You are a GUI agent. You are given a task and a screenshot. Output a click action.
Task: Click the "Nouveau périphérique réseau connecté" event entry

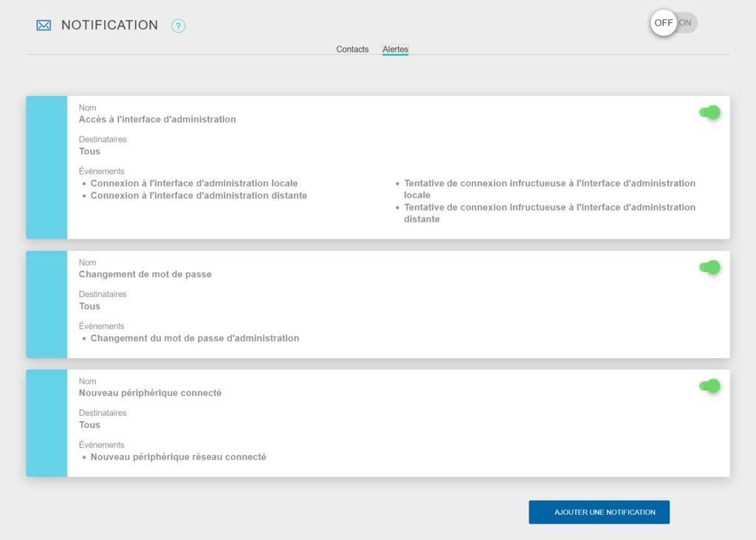178,457
